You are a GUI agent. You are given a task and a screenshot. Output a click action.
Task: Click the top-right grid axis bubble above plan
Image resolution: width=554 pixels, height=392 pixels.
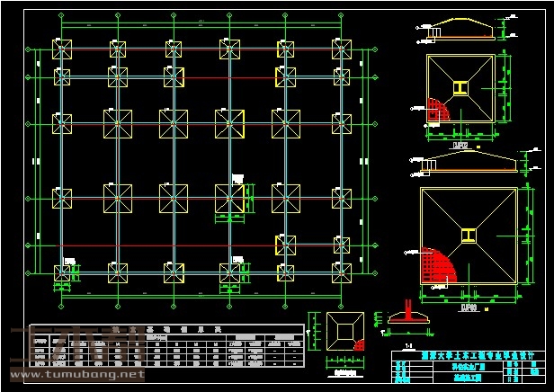point(341,17)
